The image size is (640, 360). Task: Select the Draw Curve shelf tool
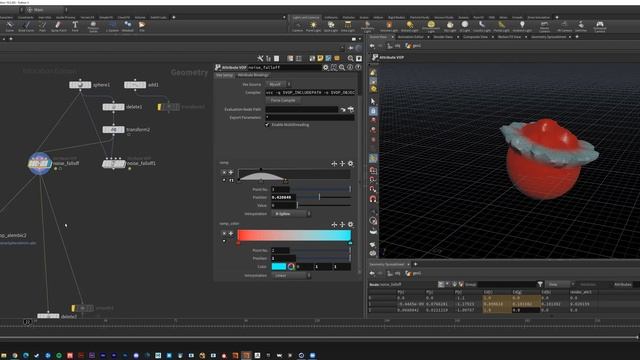(26, 27)
